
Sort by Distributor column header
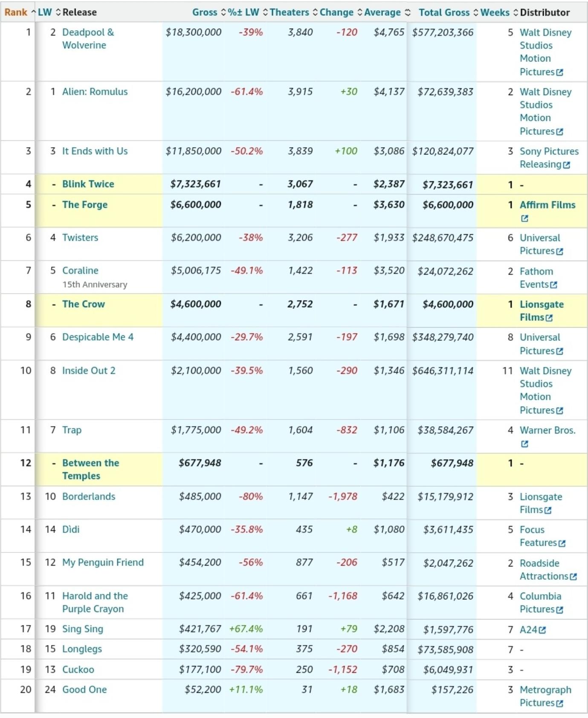pos(545,12)
